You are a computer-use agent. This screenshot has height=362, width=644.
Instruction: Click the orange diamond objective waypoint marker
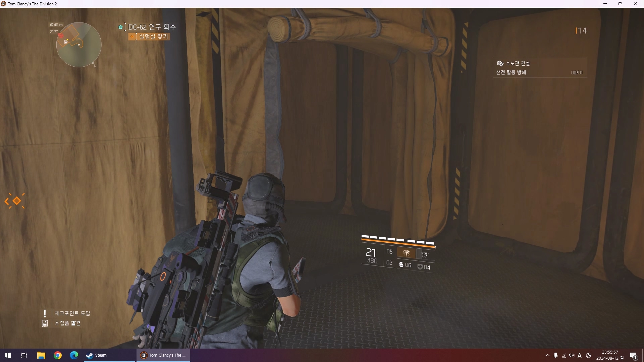(x=16, y=201)
